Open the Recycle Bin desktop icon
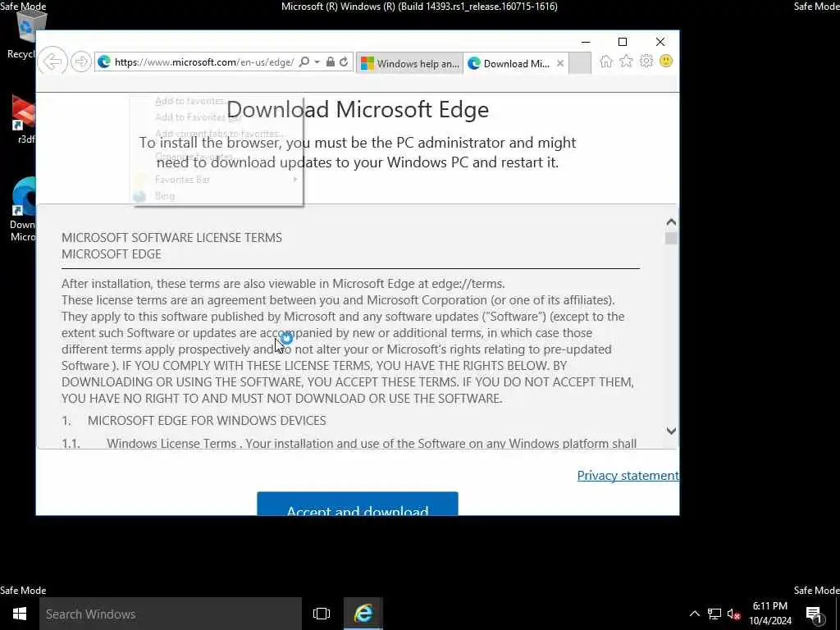Viewport: 840px width, 630px height. point(21,34)
